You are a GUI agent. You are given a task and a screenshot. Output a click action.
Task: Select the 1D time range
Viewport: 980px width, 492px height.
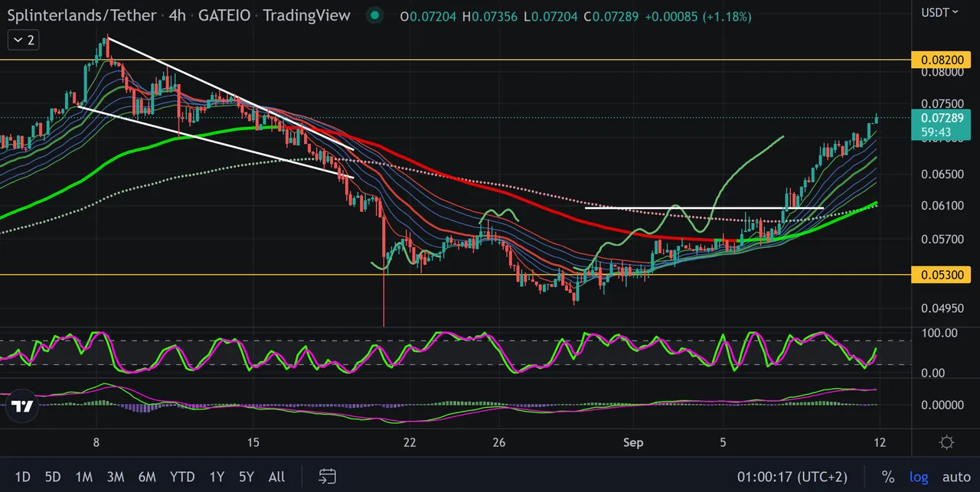click(x=23, y=477)
